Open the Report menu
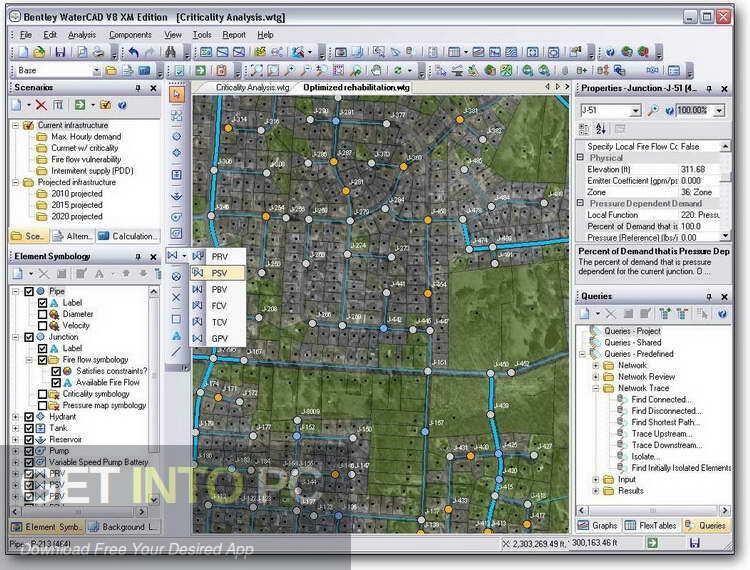 coord(234,35)
